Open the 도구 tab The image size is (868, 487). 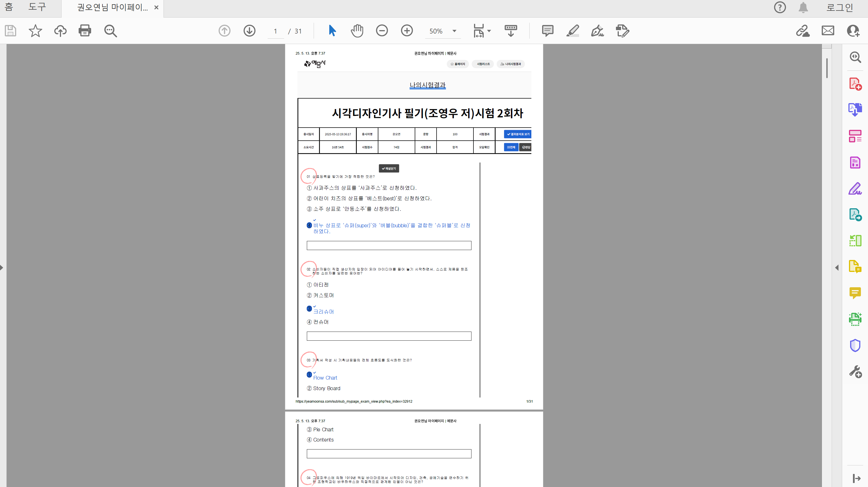tap(37, 7)
